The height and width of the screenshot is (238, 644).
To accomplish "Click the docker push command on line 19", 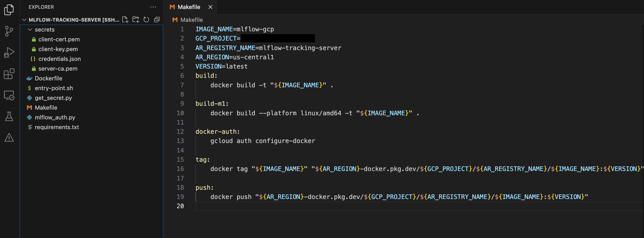I will click(x=399, y=197).
